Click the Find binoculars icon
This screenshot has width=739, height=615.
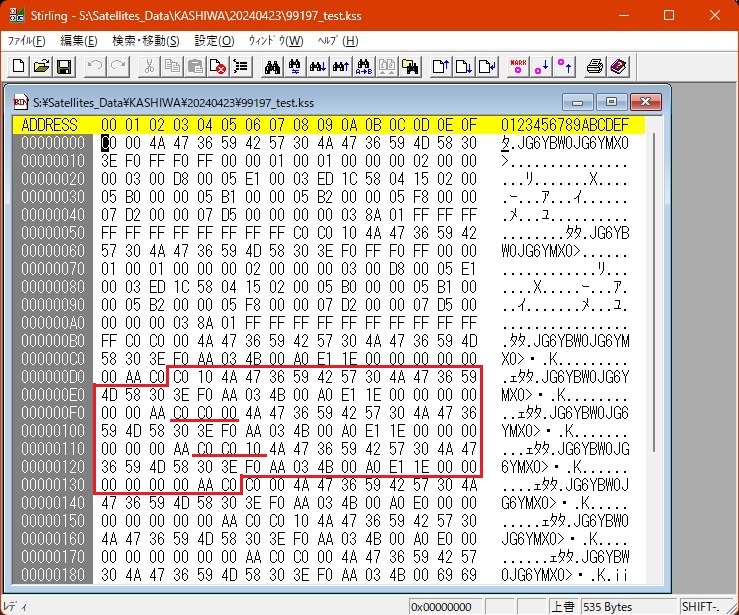(271, 67)
